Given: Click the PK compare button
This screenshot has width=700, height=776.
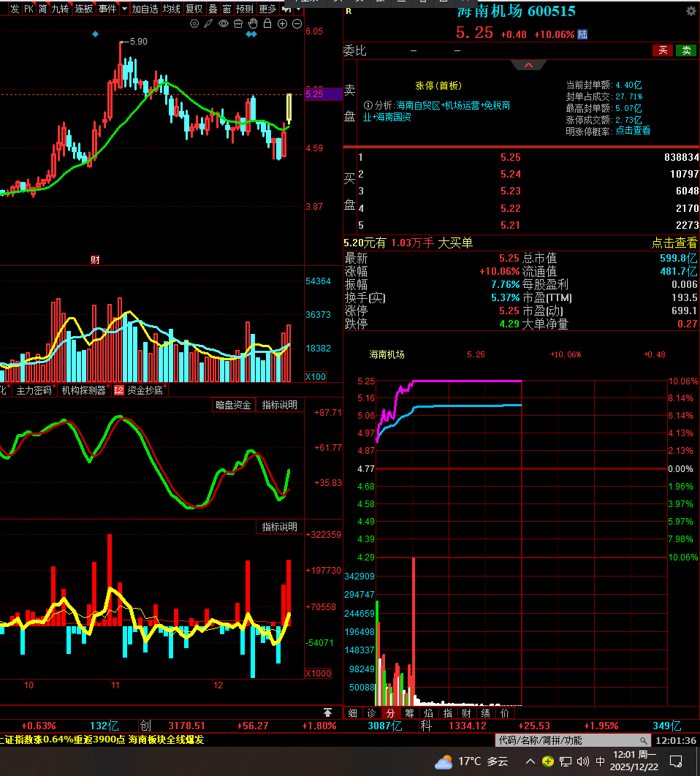Looking at the screenshot, I should pos(28,9).
